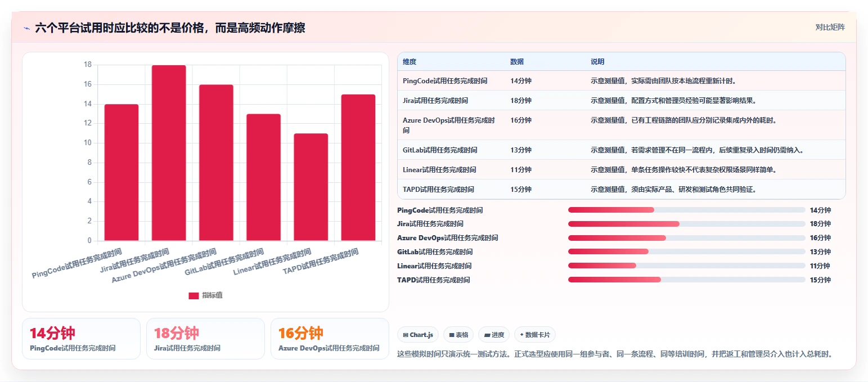The width and height of the screenshot is (868, 382).
Task: Click the lightning icon beside the title
Action: click(26, 28)
